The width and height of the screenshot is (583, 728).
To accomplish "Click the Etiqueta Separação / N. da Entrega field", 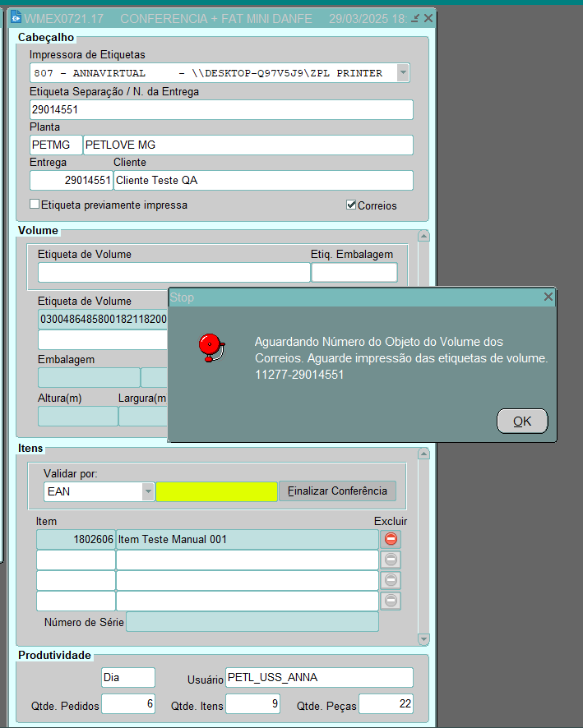I will [x=220, y=109].
